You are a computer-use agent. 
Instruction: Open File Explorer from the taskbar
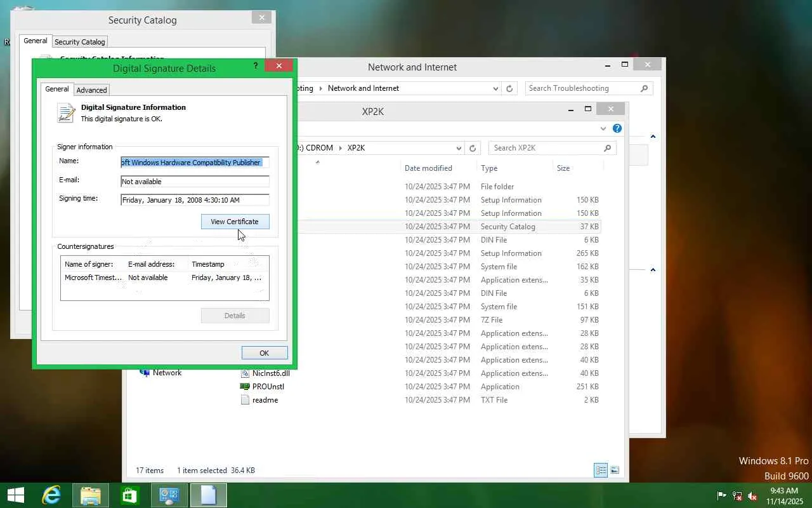[x=91, y=495]
